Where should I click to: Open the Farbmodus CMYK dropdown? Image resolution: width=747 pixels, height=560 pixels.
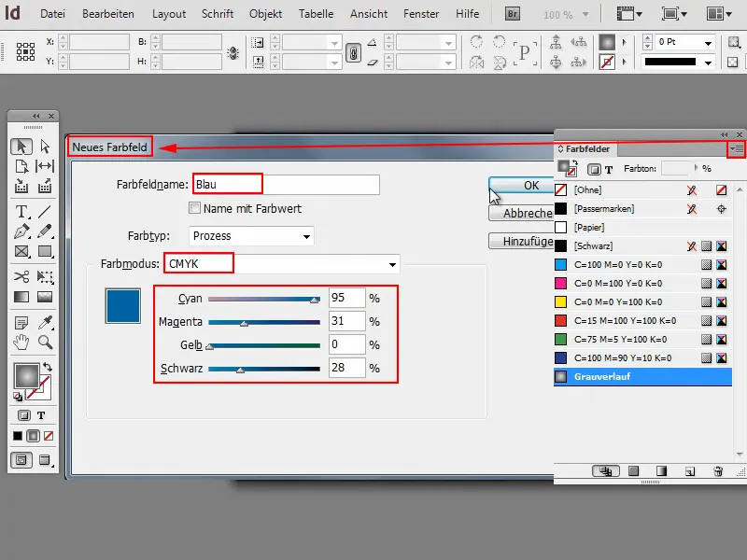282,264
